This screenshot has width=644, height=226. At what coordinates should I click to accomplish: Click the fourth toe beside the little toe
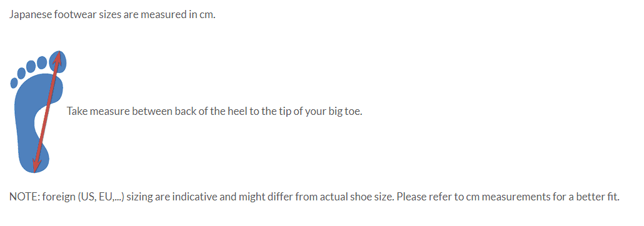click(x=21, y=74)
